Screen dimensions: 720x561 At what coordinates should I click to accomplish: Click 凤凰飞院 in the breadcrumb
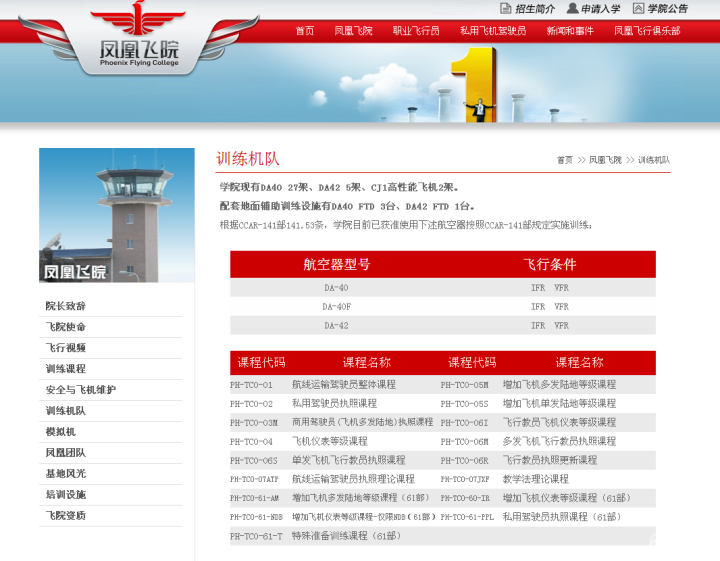605,160
